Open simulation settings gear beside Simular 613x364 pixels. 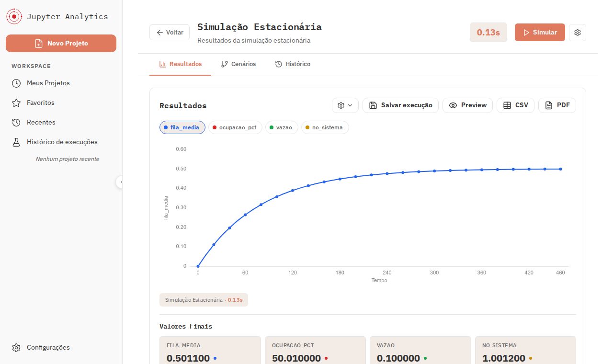(578, 33)
